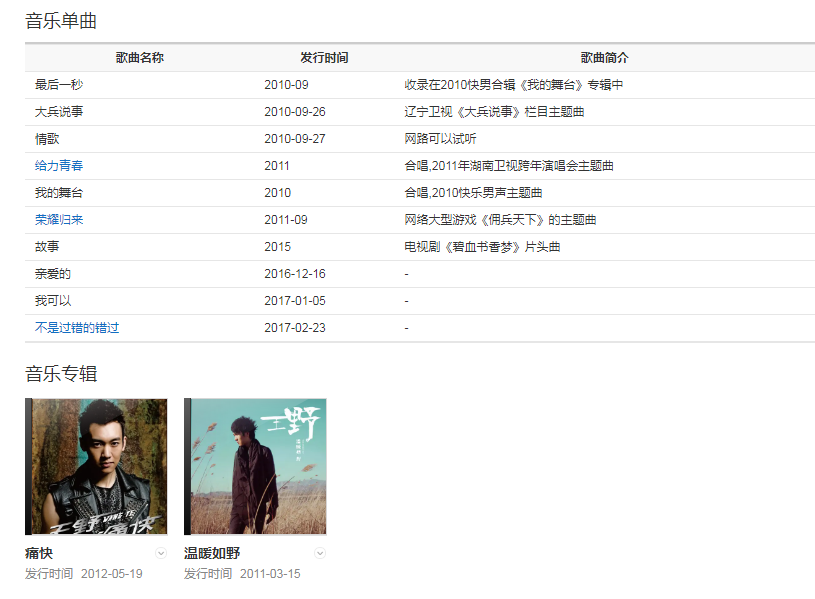Screen dimensions: 815x599
Task: Click the 亲爱的 song name
Action: [53, 274]
